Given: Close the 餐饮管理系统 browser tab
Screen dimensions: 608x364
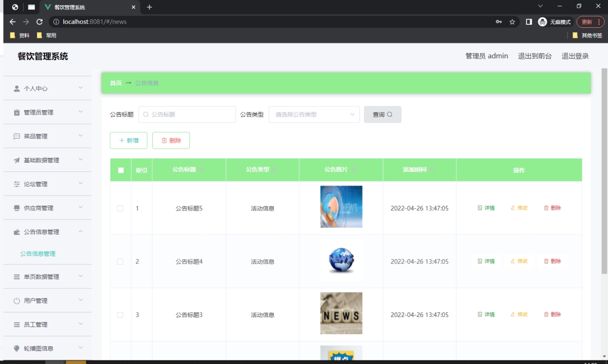Looking at the screenshot, I should (x=134, y=7).
